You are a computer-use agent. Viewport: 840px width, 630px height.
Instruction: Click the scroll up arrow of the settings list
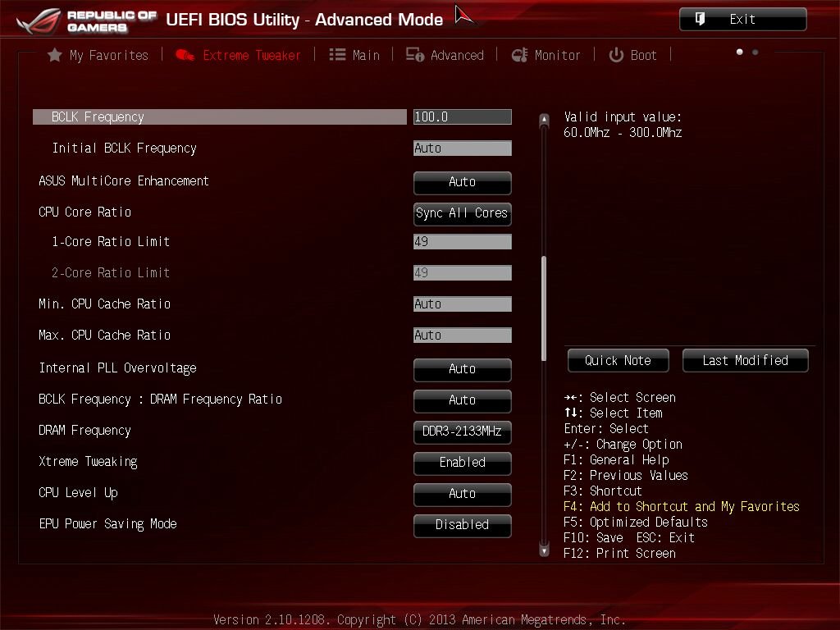[544, 120]
